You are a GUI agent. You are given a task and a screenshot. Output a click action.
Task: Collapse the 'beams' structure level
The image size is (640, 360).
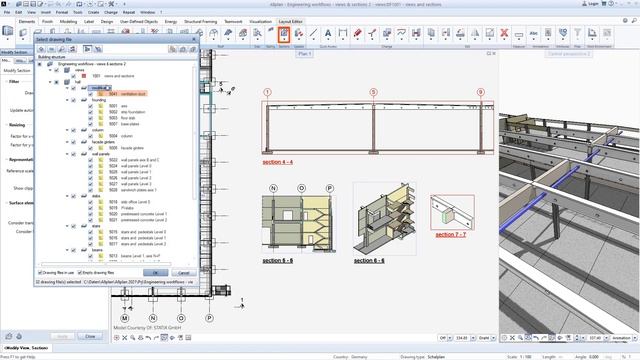pyautogui.click(x=67, y=250)
